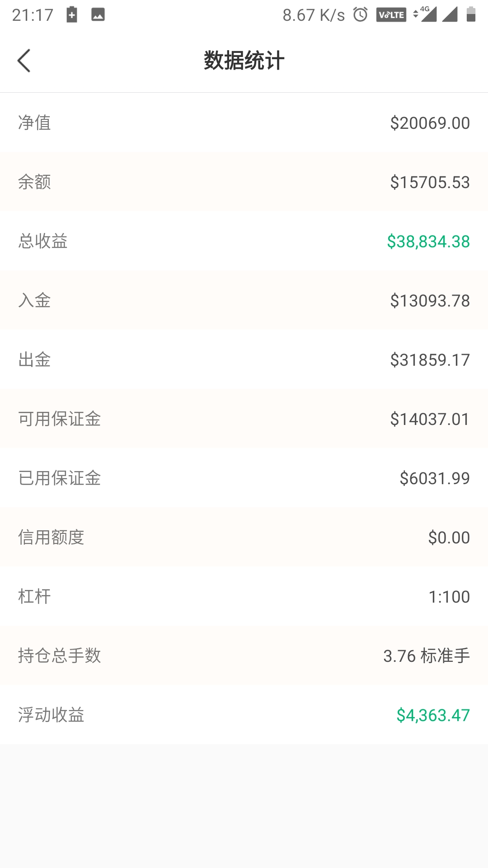Image resolution: width=488 pixels, height=868 pixels.
Task: Tap the VoLTE status icon
Action: (391, 15)
